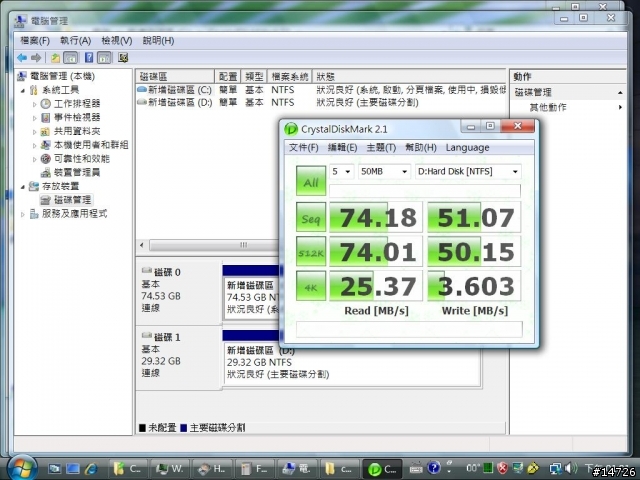640x480 pixels.
Task: Click the blue Back arrow in Computer Management toolbar
Action: pyautogui.click(x=22, y=58)
